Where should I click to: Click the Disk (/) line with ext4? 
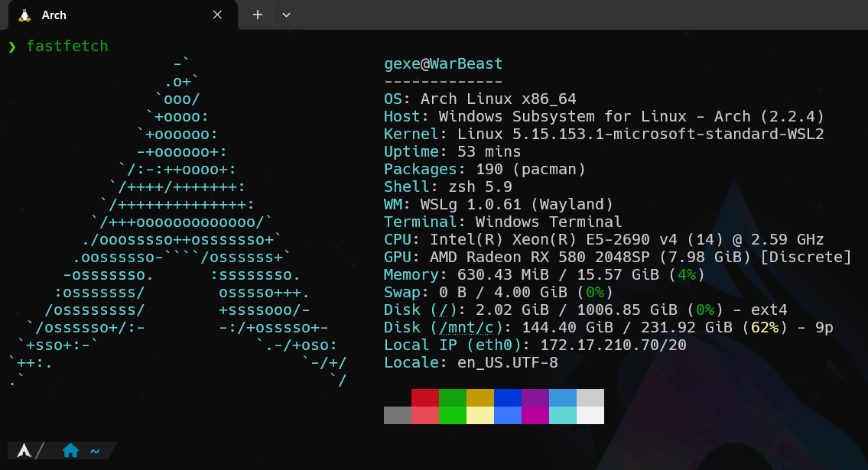[586, 310]
